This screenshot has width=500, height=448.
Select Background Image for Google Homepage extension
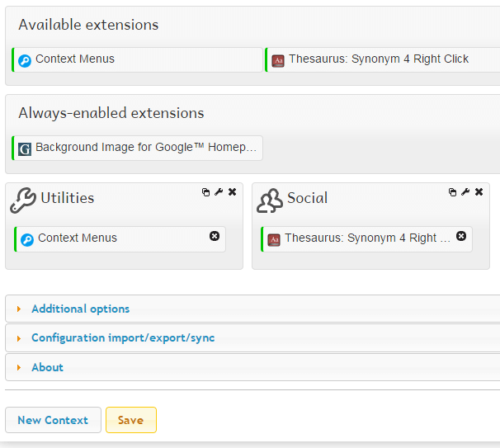click(137, 148)
